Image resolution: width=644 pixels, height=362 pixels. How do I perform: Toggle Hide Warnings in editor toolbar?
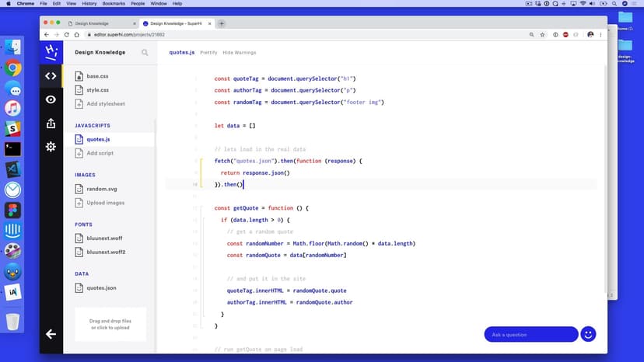(239, 53)
